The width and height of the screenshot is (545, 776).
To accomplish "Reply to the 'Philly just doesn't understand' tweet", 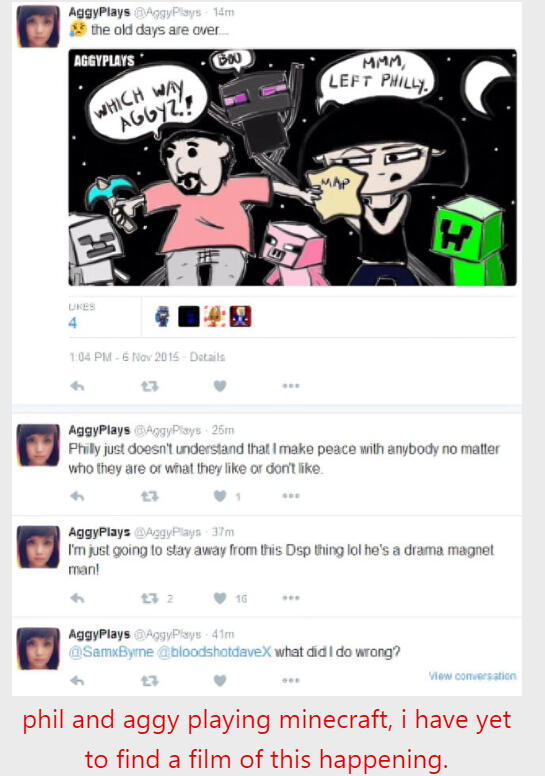I will [x=77, y=496].
